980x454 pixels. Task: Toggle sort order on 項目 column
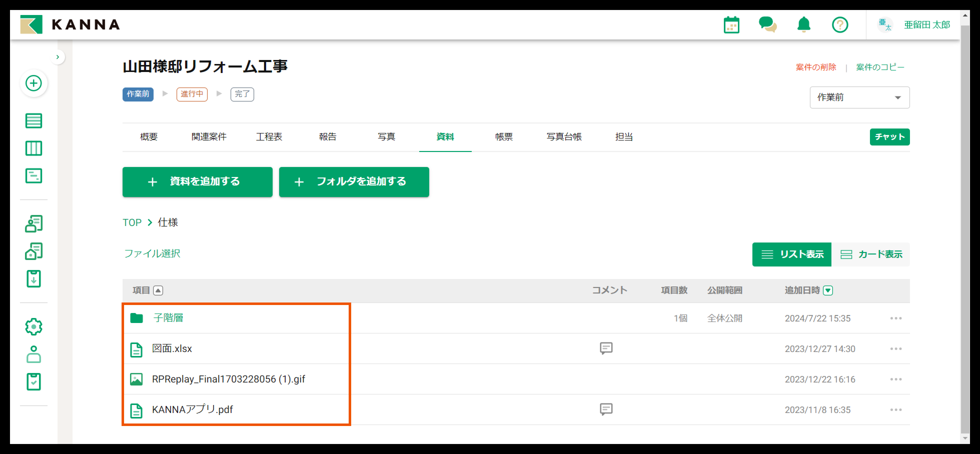(158, 290)
